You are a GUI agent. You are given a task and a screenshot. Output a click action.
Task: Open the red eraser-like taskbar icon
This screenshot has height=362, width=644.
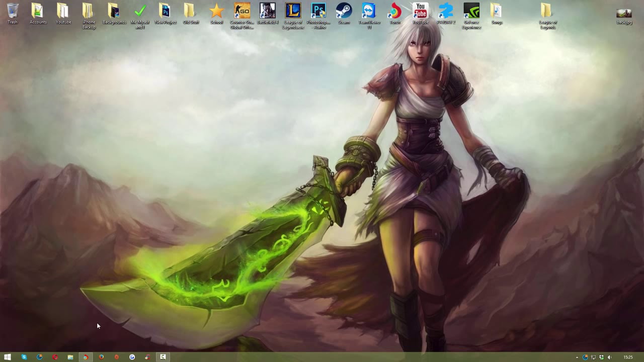tap(147, 357)
